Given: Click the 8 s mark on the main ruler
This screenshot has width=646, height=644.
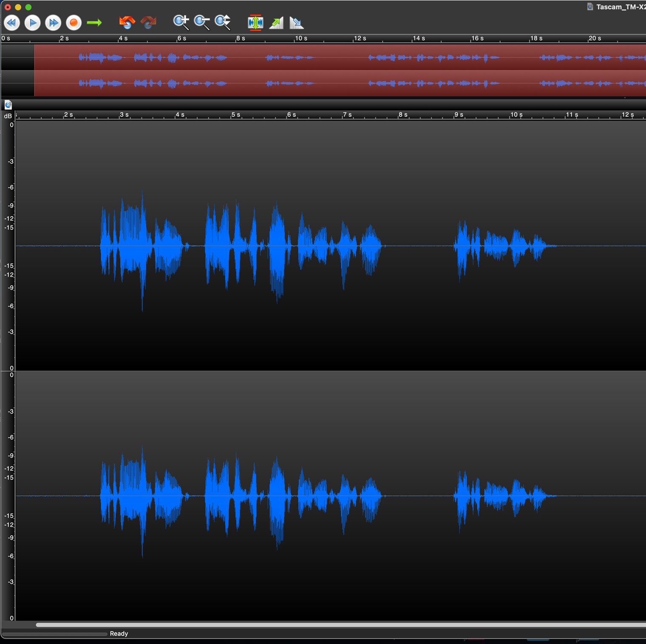Looking at the screenshot, I should (x=403, y=115).
